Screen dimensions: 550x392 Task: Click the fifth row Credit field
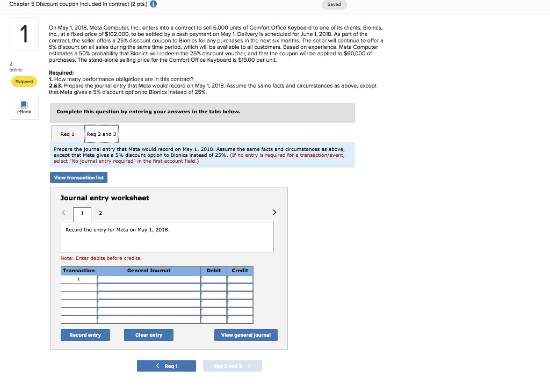(240, 311)
